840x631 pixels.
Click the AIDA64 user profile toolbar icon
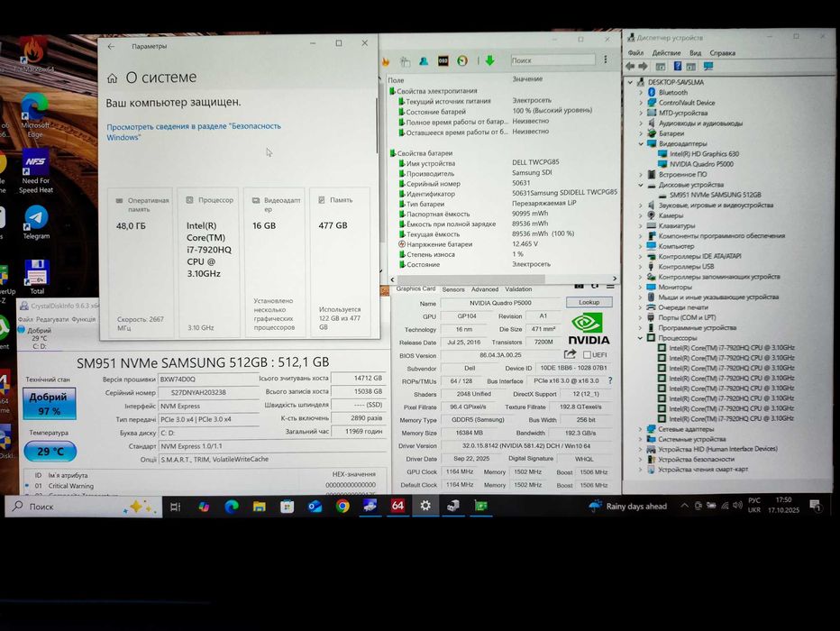(424, 61)
